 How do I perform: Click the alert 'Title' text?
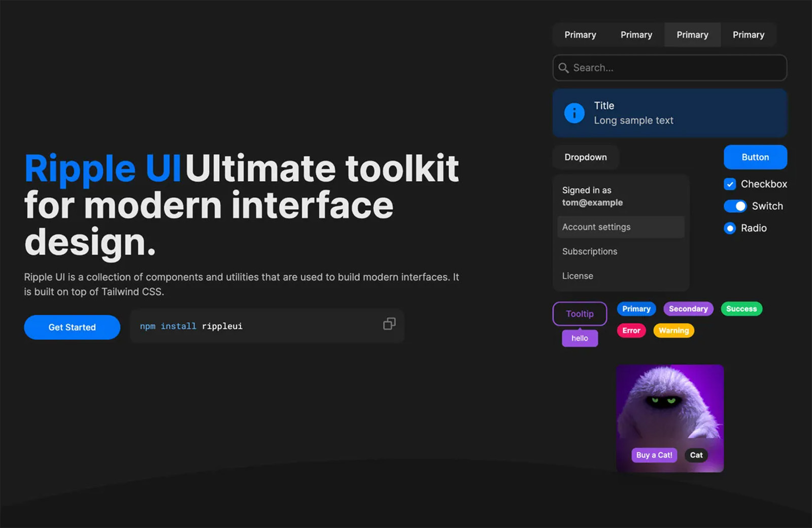[604, 106]
